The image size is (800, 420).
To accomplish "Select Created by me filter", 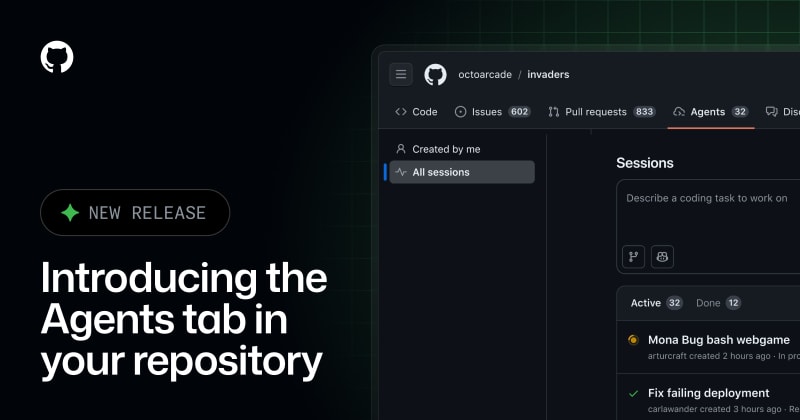I will (462, 149).
